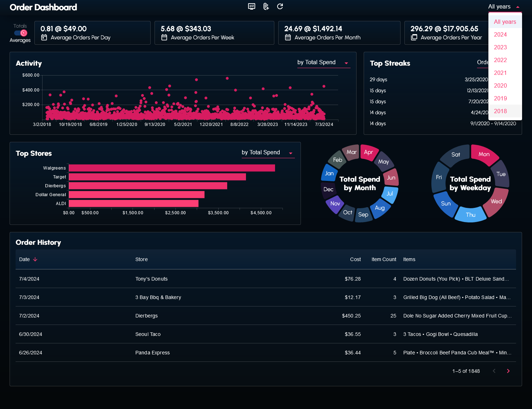Click the stacked pages icon beside Average Orders Per Year

tap(414, 38)
